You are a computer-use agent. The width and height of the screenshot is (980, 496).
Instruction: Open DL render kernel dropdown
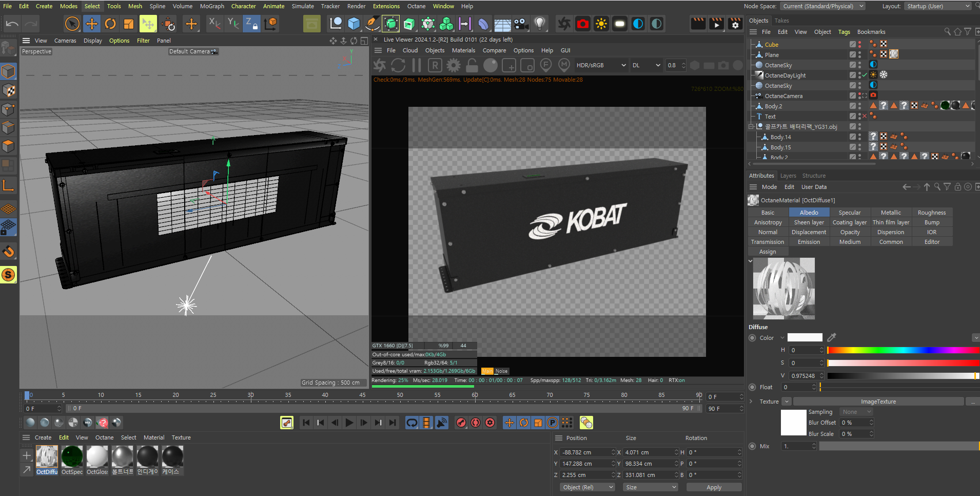point(646,65)
